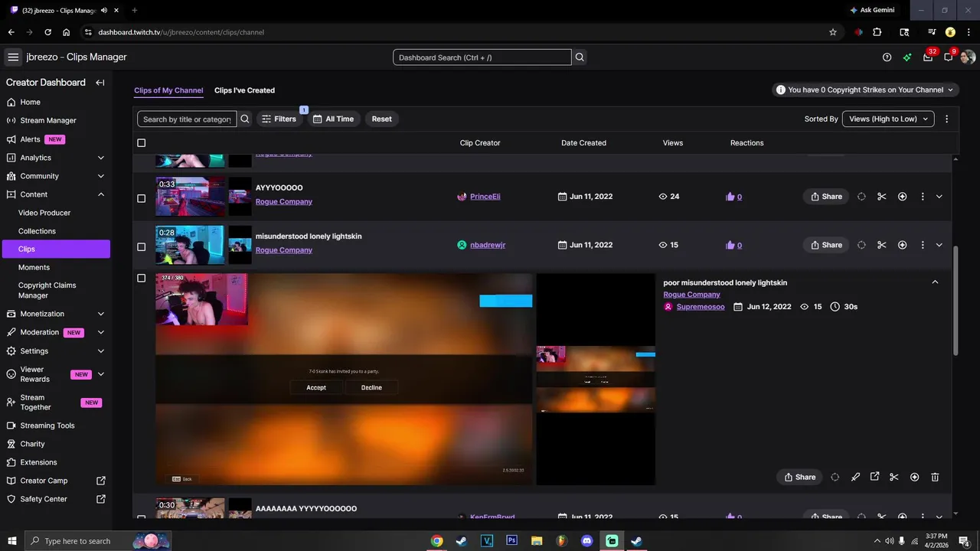Play the large expanded clip preview
Image resolution: width=980 pixels, height=551 pixels.
click(344, 379)
